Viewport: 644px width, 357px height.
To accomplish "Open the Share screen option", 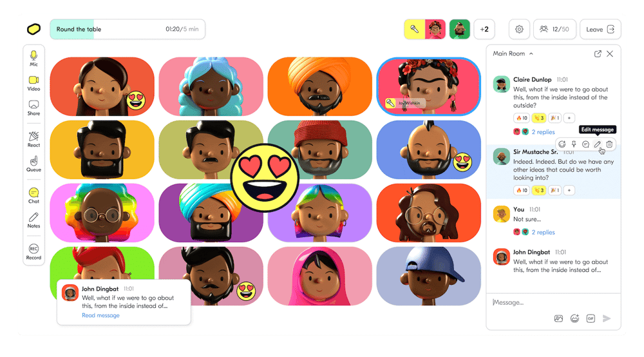I will [33, 108].
